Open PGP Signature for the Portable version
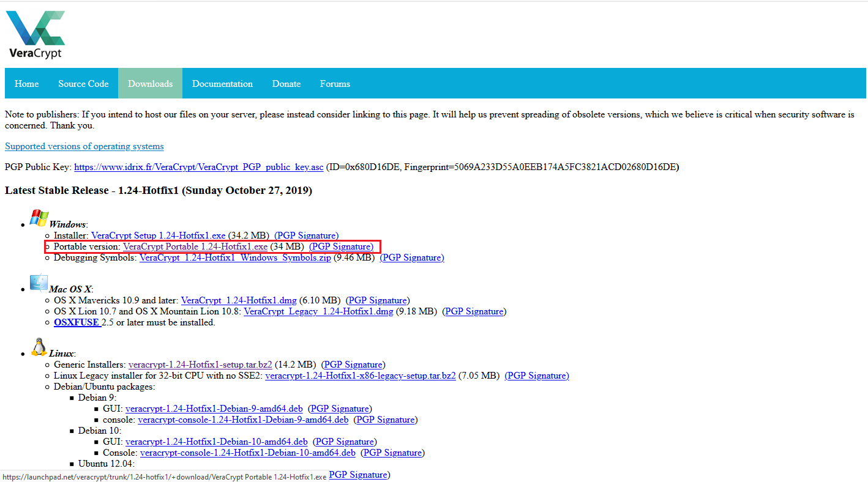868x482 pixels. (x=341, y=247)
